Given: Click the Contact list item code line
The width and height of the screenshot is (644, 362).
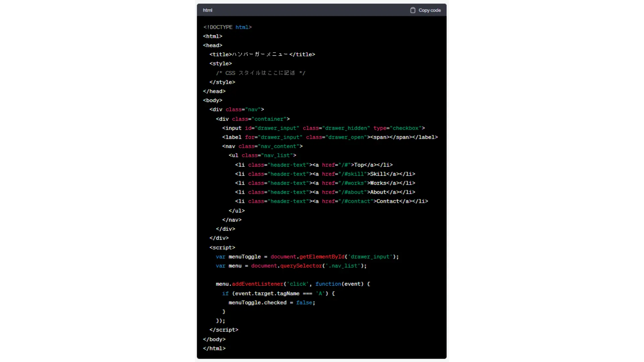Looking at the screenshot, I should (x=331, y=201).
